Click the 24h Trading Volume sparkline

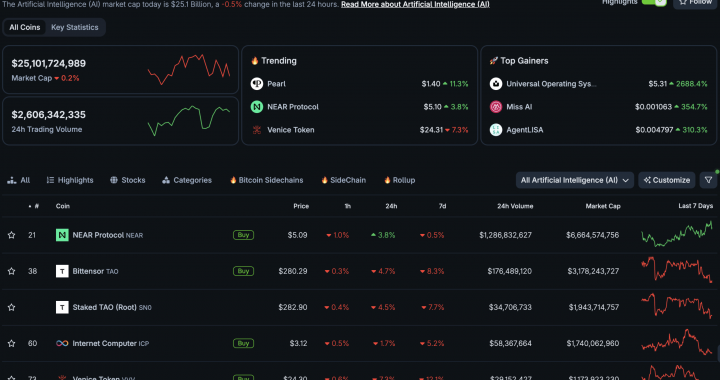click(189, 121)
